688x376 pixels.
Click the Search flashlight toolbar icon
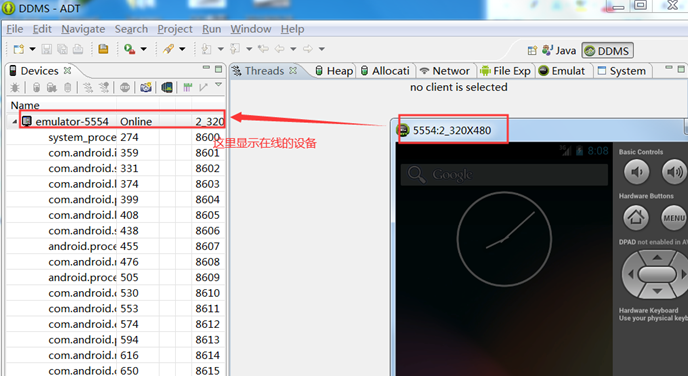click(x=168, y=49)
